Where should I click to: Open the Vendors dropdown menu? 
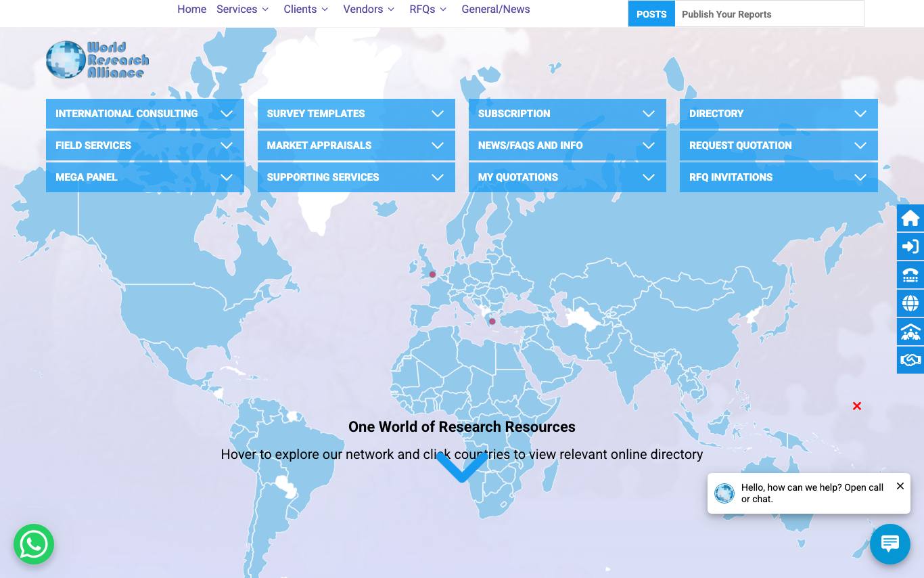point(369,9)
